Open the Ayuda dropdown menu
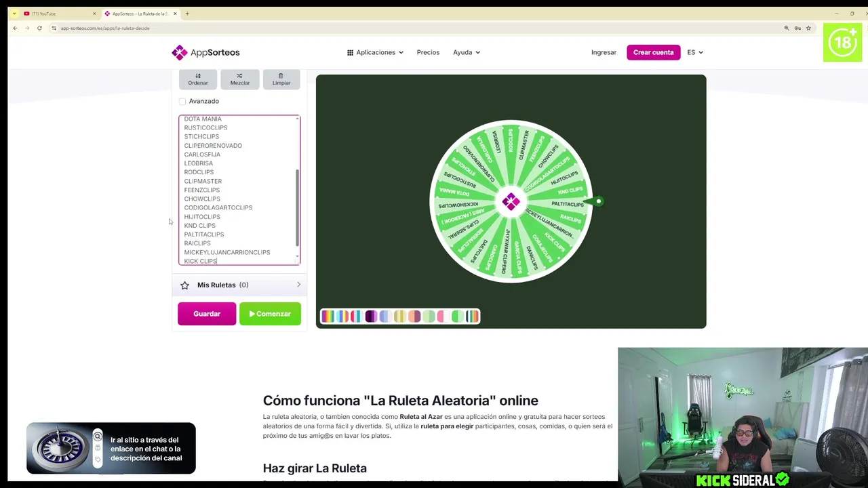 click(467, 52)
